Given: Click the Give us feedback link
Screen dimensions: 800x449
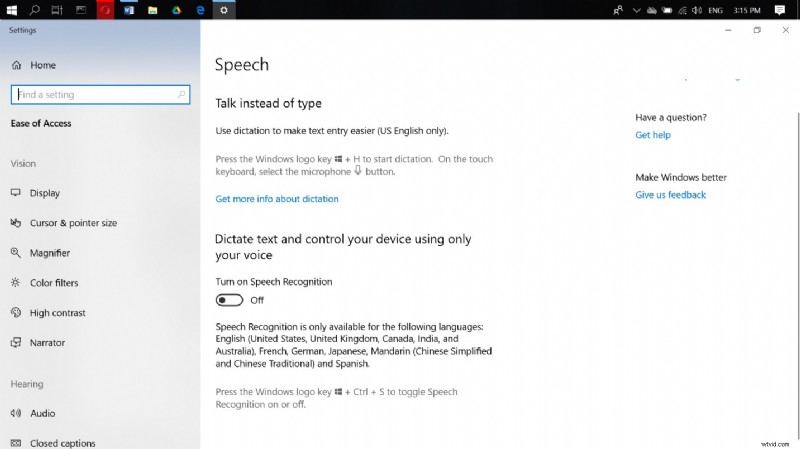Looking at the screenshot, I should point(670,195).
